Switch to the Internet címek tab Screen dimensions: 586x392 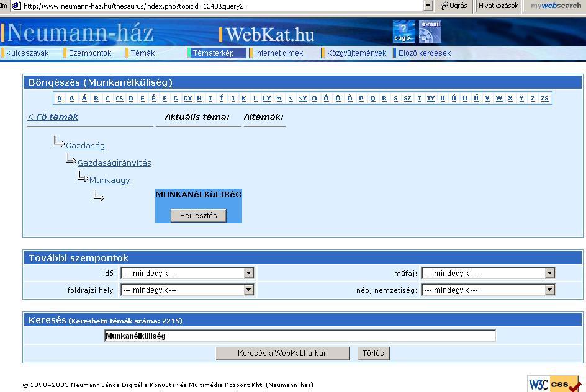coord(279,53)
